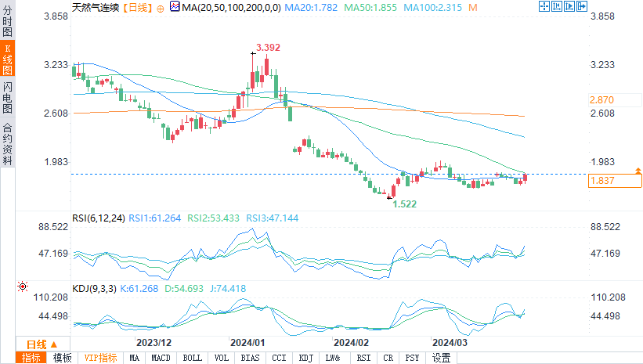Screen dimensions: 643x364
Task: Click the left KDJ scale 110.208 label
Action: click(51, 297)
